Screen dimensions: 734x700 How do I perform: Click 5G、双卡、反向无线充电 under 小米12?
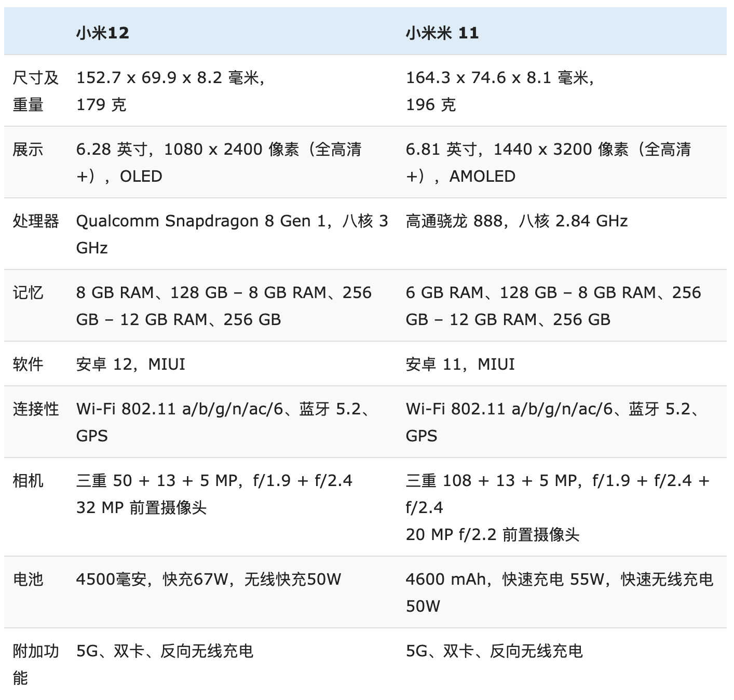coord(165,651)
